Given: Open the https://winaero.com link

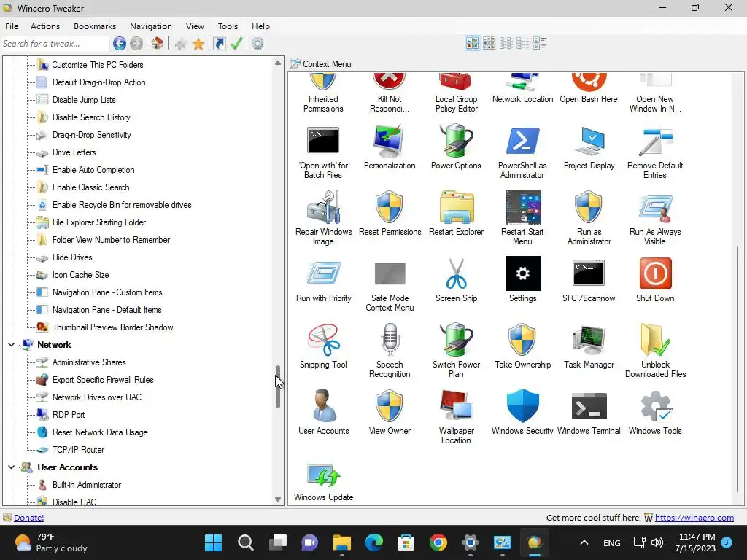Looking at the screenshot, I should [694, 518].
